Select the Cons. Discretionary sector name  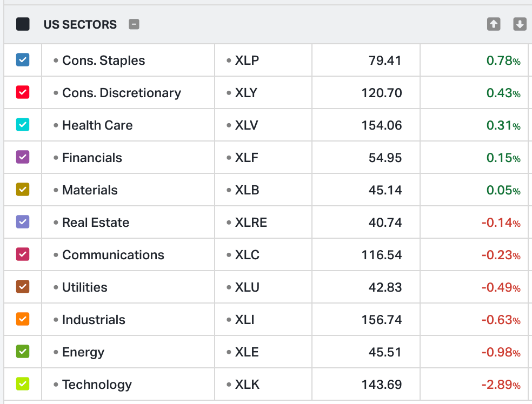point(121,93)
